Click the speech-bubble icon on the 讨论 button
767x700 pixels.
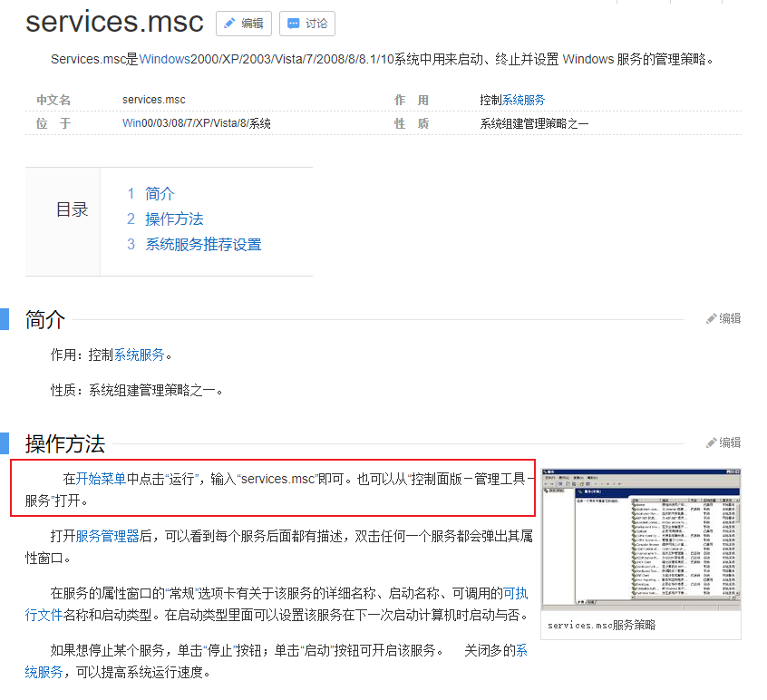[x=292, y=24]
